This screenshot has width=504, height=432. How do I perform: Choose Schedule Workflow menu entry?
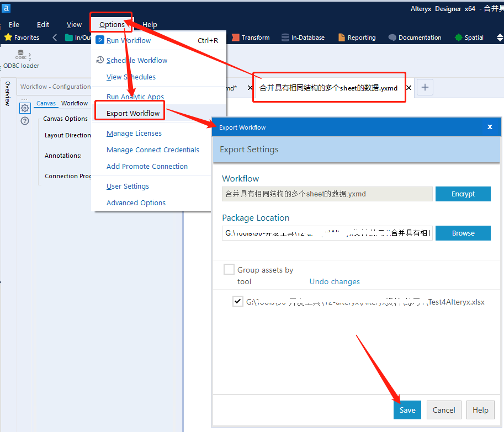point(159,60)
